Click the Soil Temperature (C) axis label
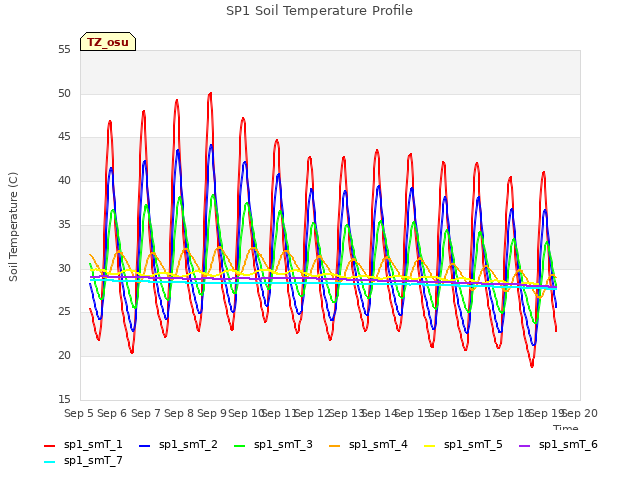 [13, 227]
